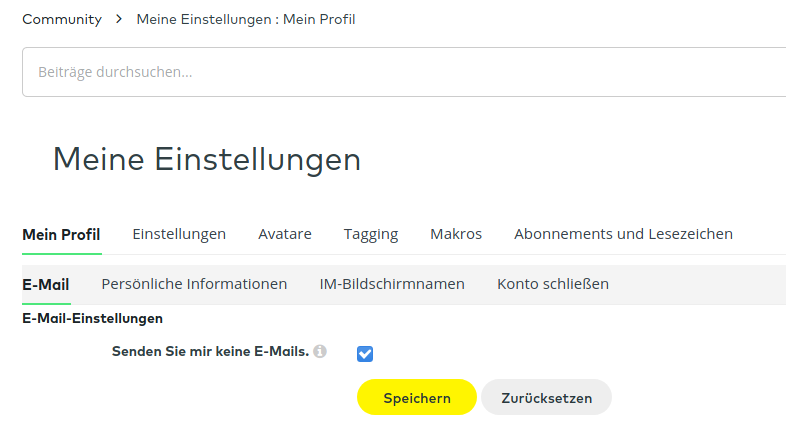Switch to the Einstellungen tab
The width and height of the screenshot is (786, 432).
pyautogui.click(x=179, y=234)
